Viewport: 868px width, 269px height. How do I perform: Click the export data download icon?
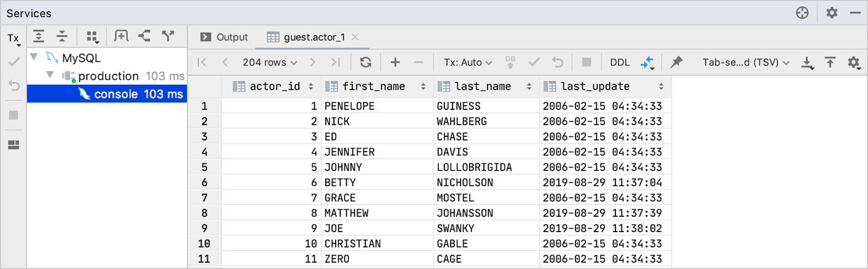[x=807, y=62]
